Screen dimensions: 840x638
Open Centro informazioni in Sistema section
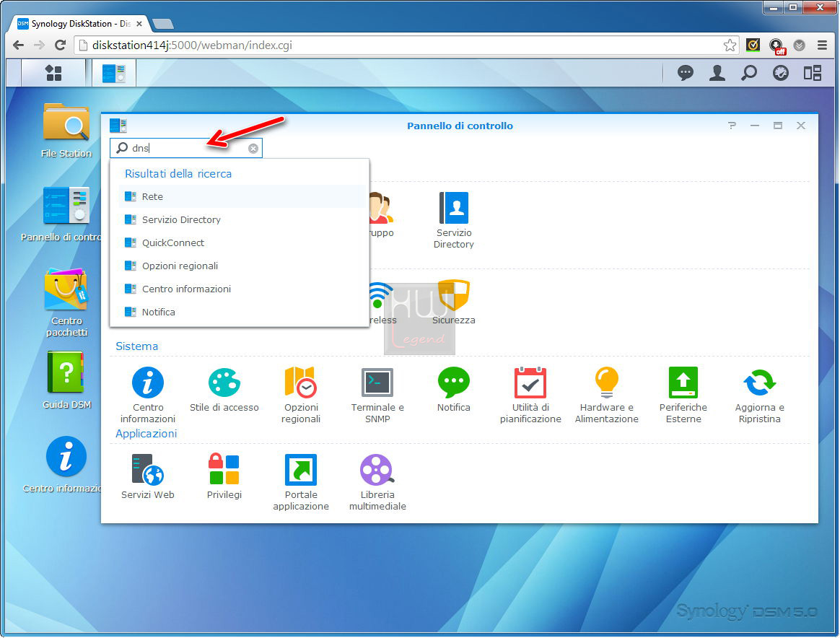point(148,396)
